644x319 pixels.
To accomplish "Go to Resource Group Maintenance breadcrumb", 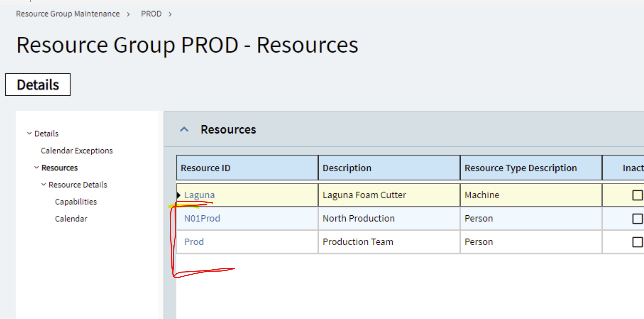I will pyautogui.click(x=68, y=14).
